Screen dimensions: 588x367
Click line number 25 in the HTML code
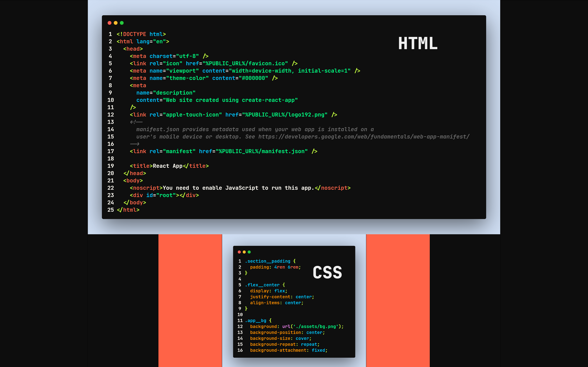(x=110, y=210)
